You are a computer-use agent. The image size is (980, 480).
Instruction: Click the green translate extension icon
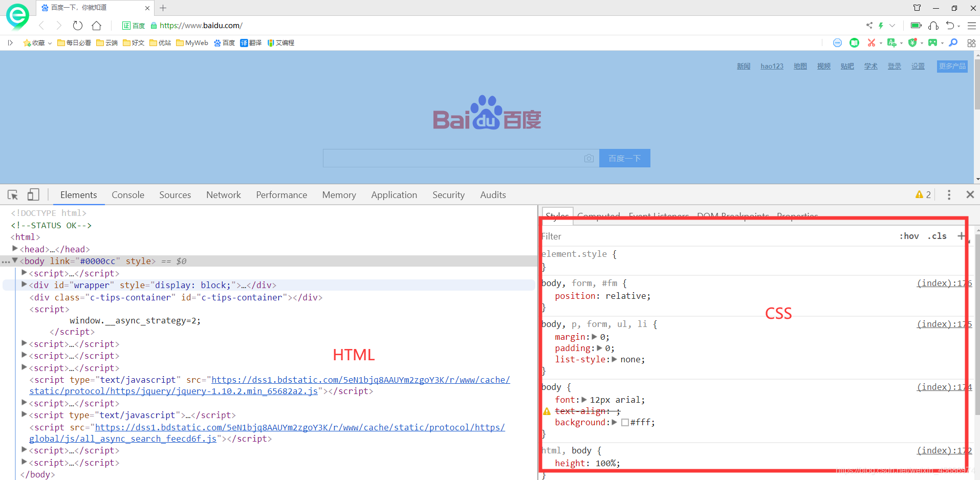pyautogui.click(x=891, y=42)
